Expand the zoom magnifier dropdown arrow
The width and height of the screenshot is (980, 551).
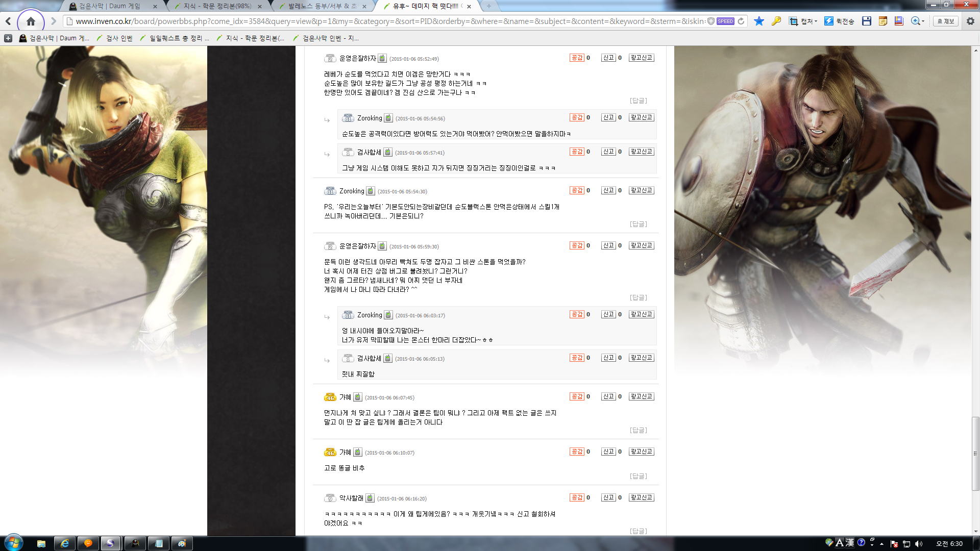[923, 21]
